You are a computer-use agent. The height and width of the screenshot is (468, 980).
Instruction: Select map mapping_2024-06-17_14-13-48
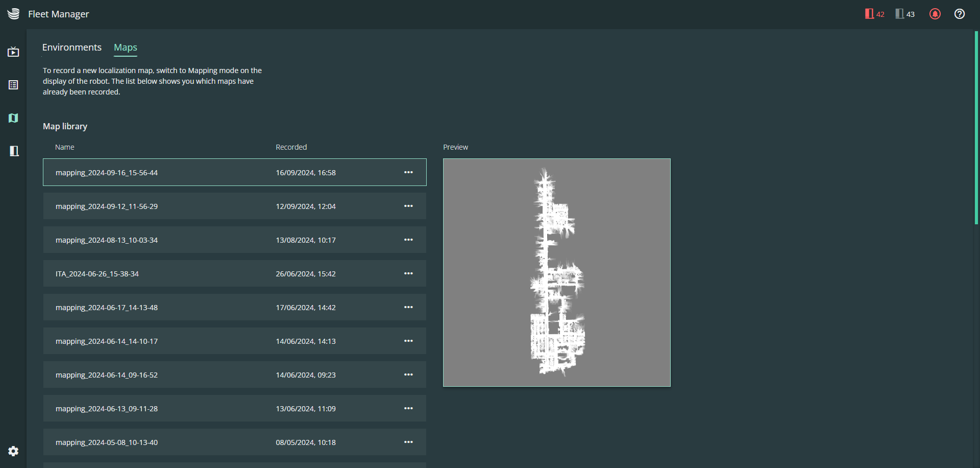pyautogui.click(x=235, y=307)
